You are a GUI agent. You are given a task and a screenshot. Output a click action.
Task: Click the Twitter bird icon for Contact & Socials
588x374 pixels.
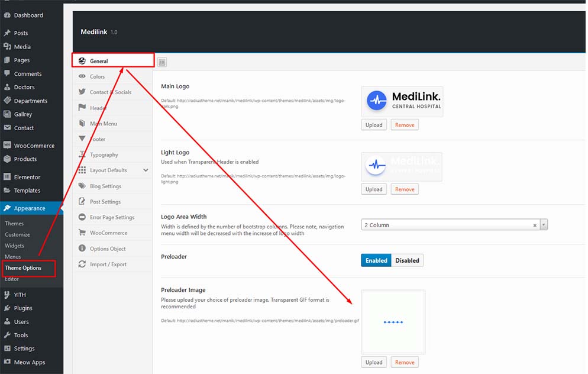pos(82,92)
